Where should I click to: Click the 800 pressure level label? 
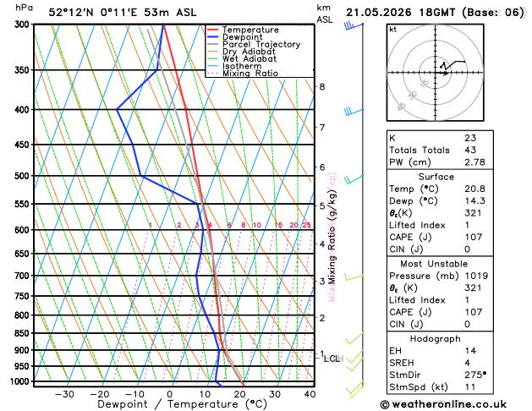click(x=24, y=315)
